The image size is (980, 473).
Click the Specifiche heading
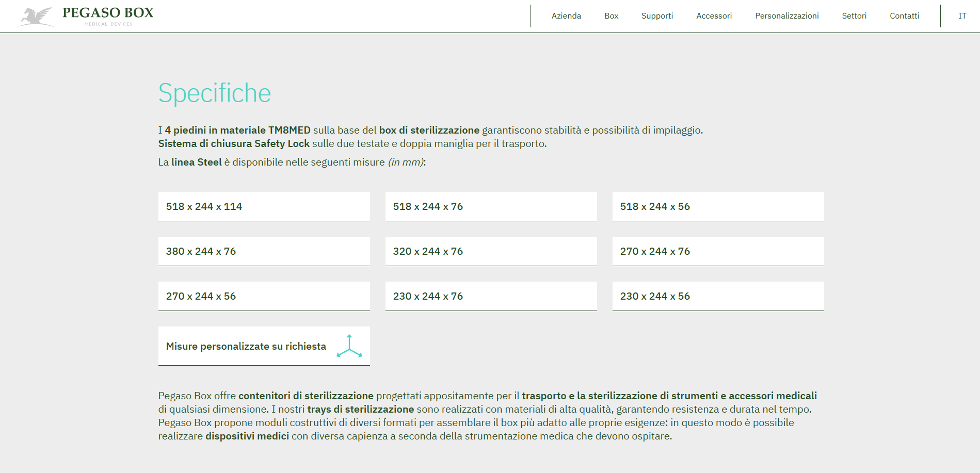[x=215, y=93]
